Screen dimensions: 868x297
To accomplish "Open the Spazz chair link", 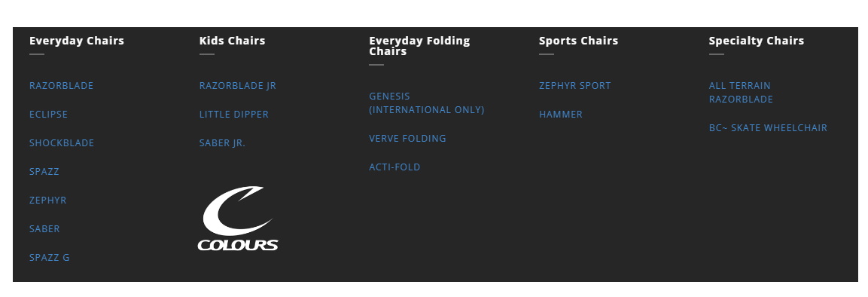I will (x=44, y=172).
